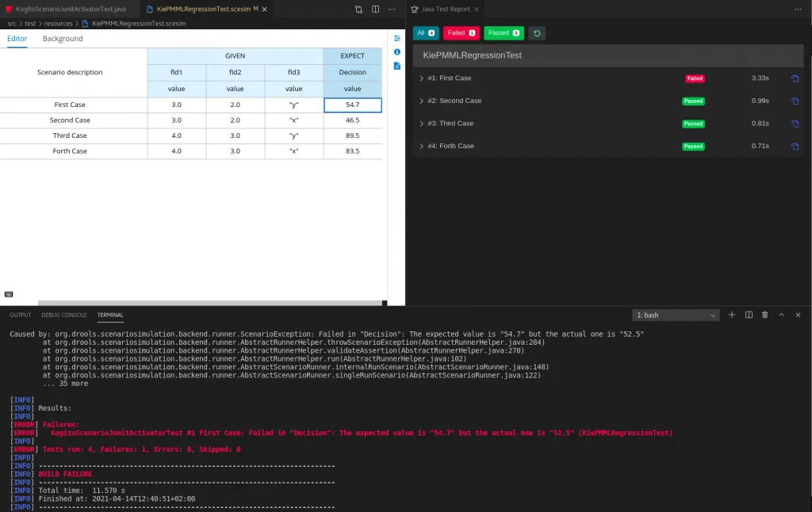Click the fld2 column header
The height and width of the screenshot is (512, 812).
pyautogui.click(x=235, y=72)
